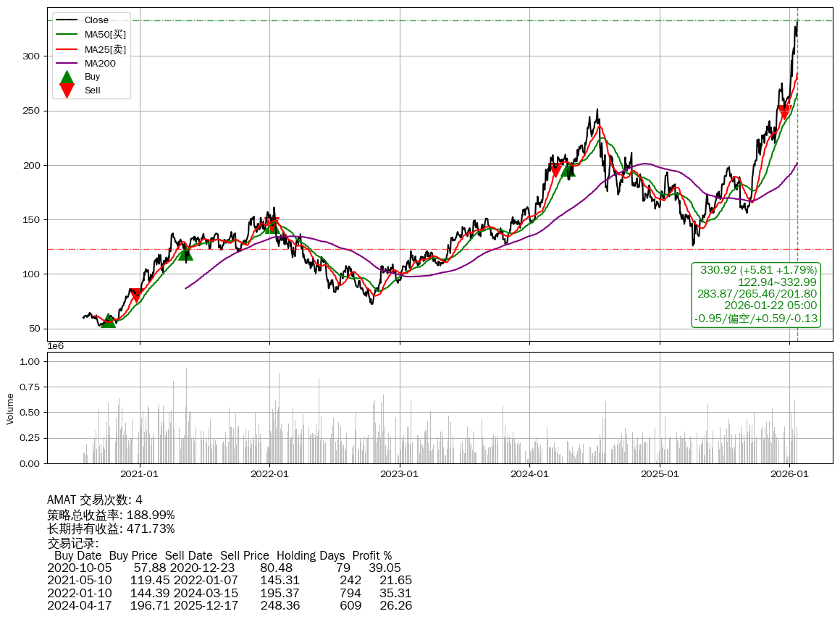Click the 300 y-axis price label
Viewport: 840px width, 619px height.
click(32, 56)
